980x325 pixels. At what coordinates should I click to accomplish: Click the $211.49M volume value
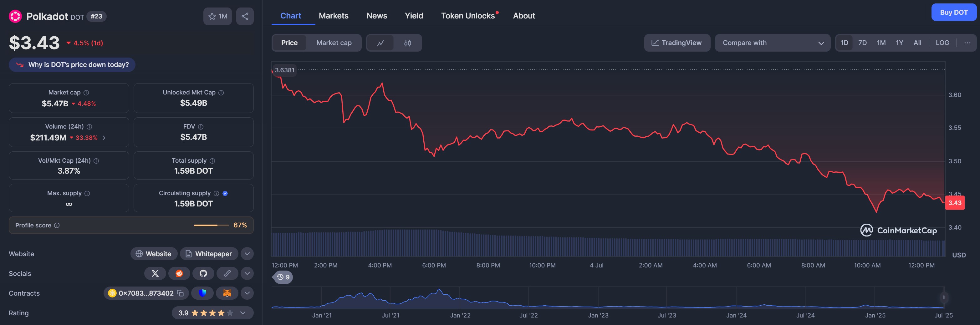click(x=48, y=138)
